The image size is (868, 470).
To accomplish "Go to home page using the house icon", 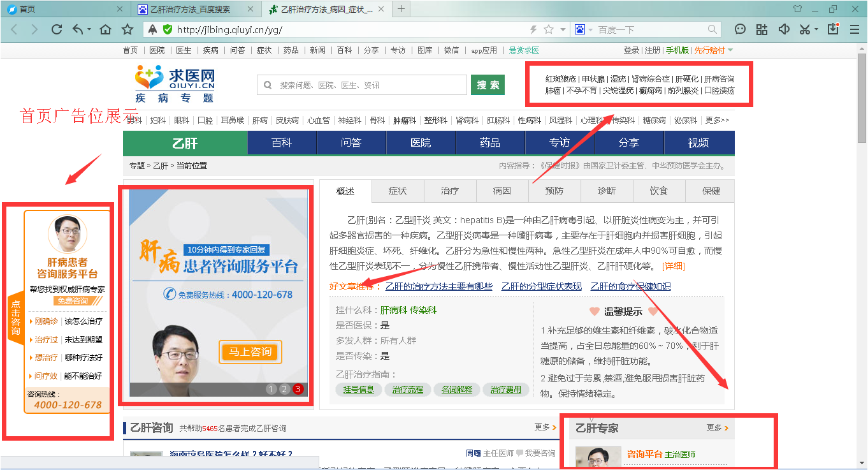I will tap(105, 29).
